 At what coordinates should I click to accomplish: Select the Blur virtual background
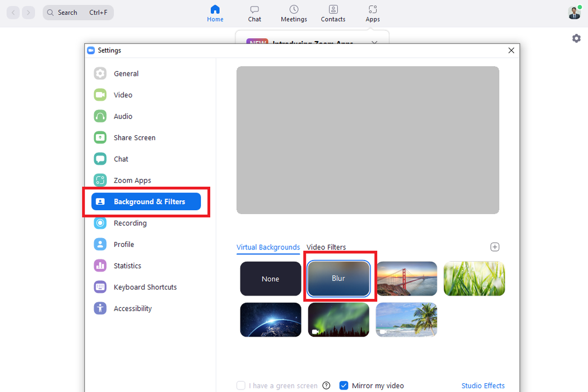(338, 277)
